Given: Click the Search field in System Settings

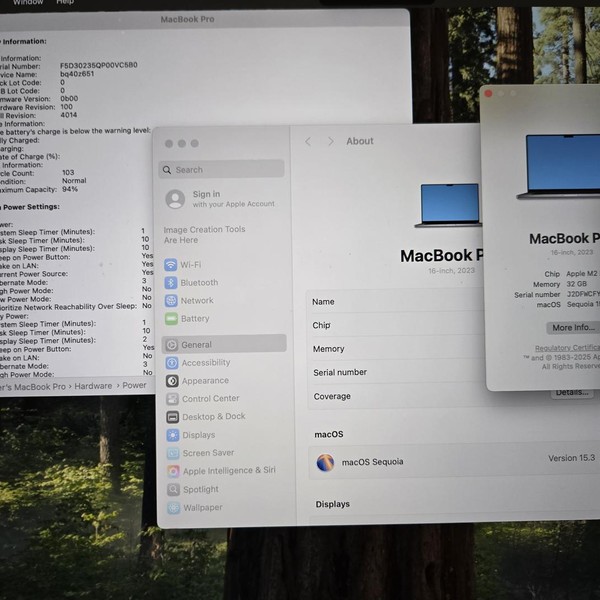Looking at the screenshot, I should [222, 170].
